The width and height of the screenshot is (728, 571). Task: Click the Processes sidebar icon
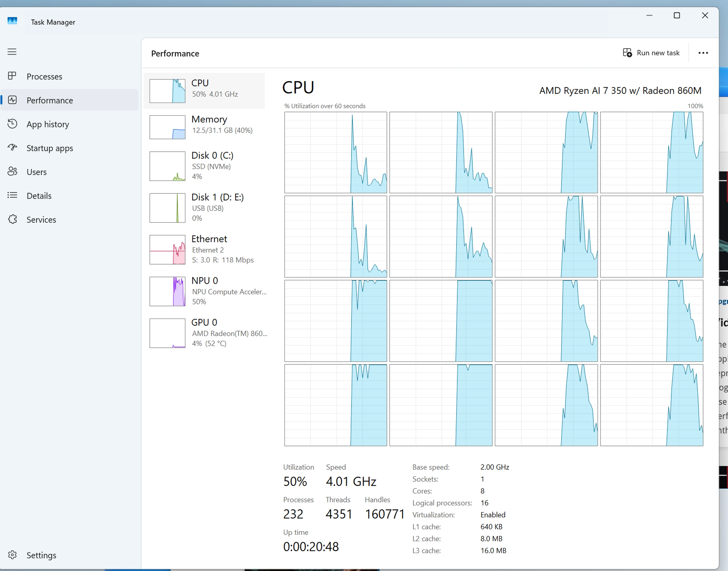click(12, 76)
